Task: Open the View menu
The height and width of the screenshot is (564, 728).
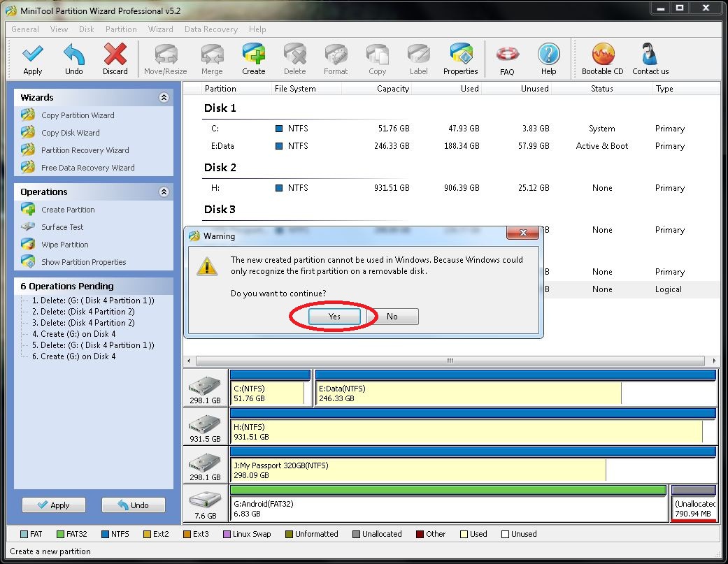Action: pos(59,29)
